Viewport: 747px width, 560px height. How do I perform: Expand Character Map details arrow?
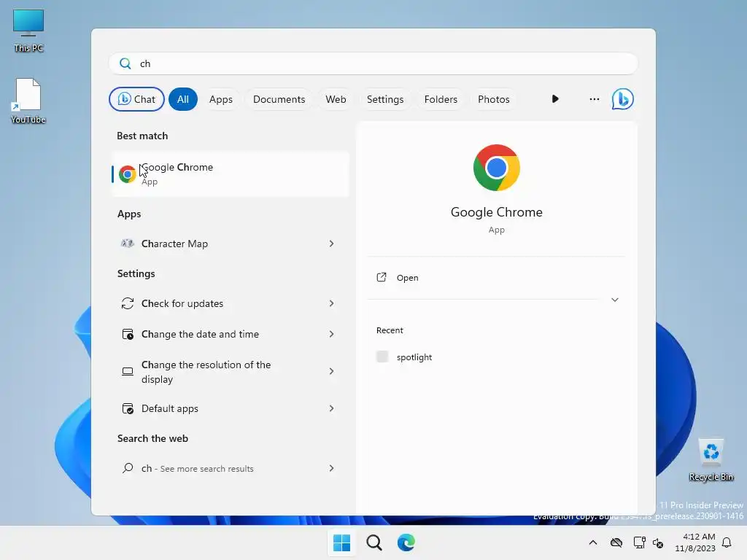pyautogui.click(x=332, y=244)
